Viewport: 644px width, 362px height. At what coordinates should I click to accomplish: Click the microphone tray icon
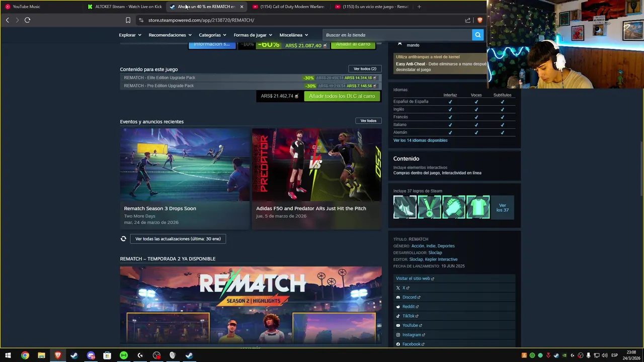(x=588, y=355)
